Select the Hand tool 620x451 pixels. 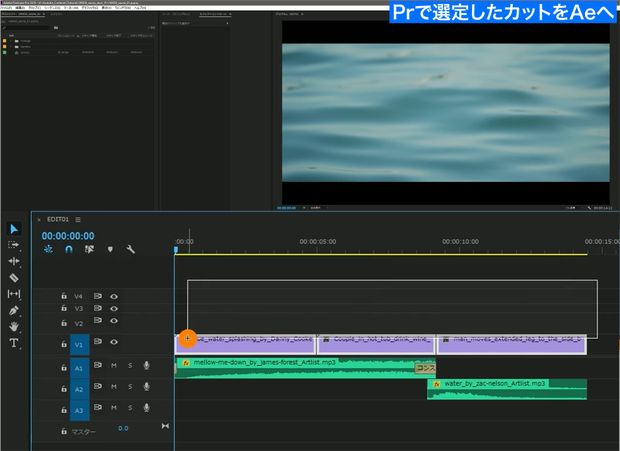(14, 326)
